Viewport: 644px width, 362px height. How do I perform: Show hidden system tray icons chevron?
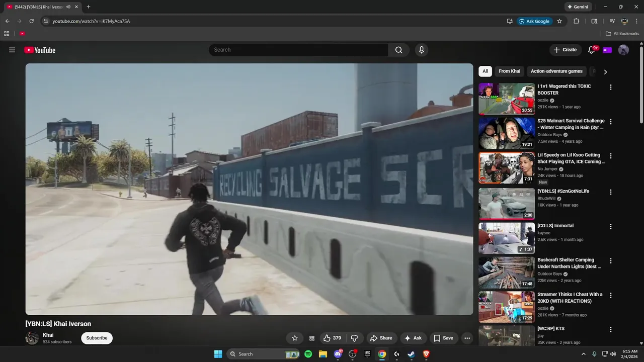tap(584, 354)
